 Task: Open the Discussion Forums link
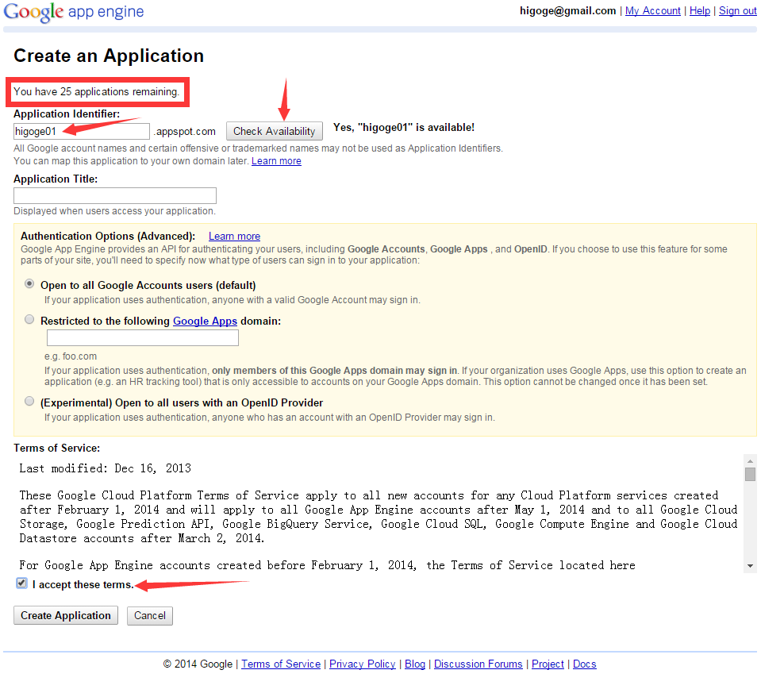(x=478, y=664)
